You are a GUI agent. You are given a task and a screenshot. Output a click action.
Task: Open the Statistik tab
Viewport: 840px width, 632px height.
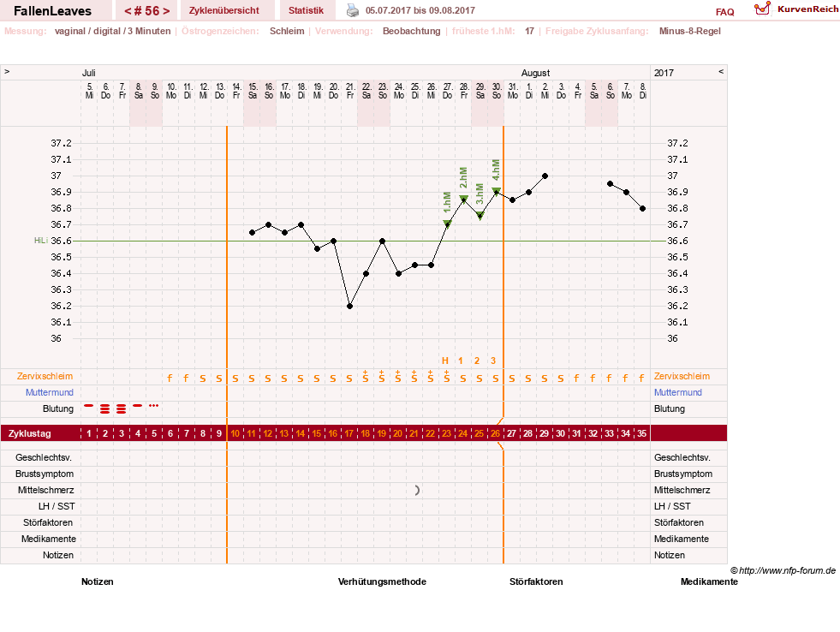pyautogui.click(x=306, y=10)
